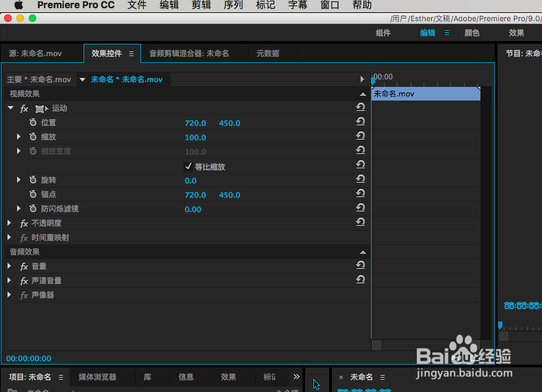Screen dimensions: 542x392
Task: Click the 旋转 value 0.0
Action: click(x=190, y=181)
